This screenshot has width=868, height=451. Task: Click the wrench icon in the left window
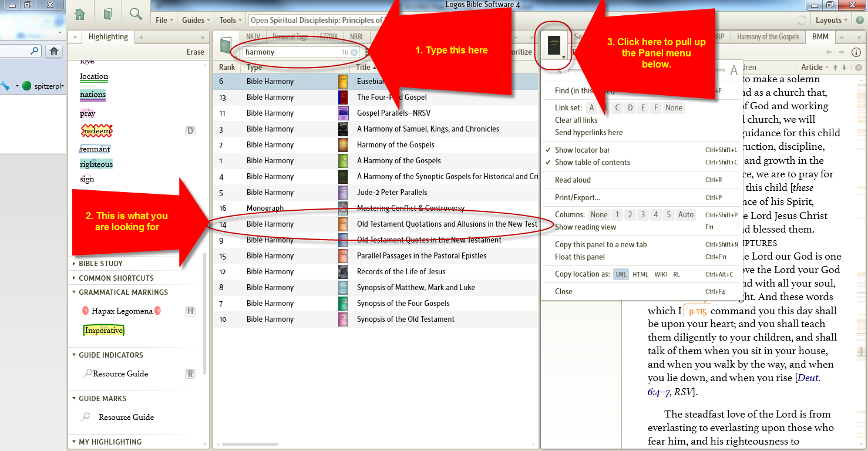[x=5, y=86]
